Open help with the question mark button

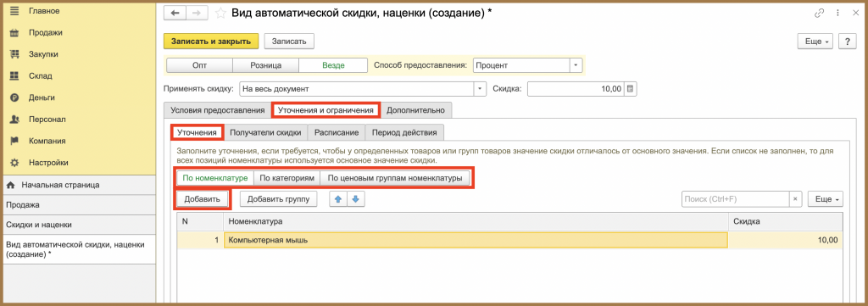[847, 42]
